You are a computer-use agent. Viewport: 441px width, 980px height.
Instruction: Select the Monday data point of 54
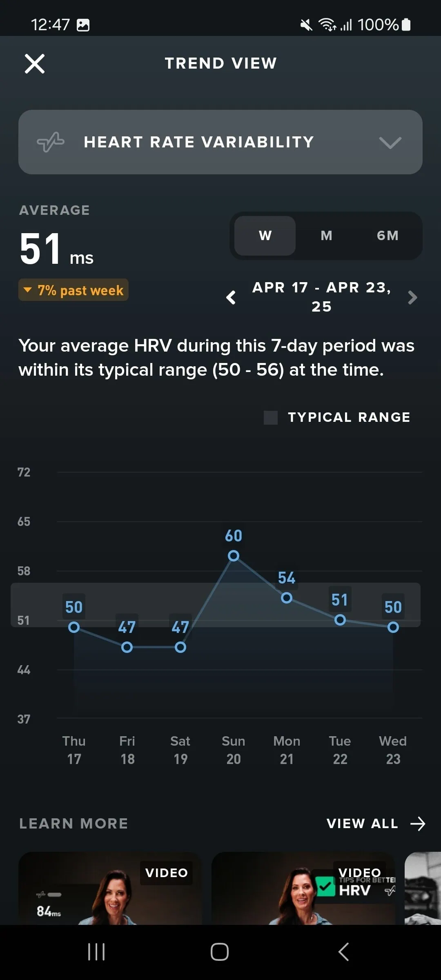(287, 598)
